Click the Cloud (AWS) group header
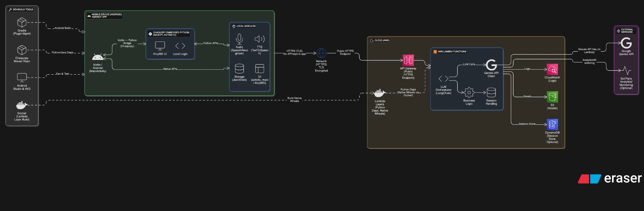This screenshot has width=644, height=211. coord(380,40)
